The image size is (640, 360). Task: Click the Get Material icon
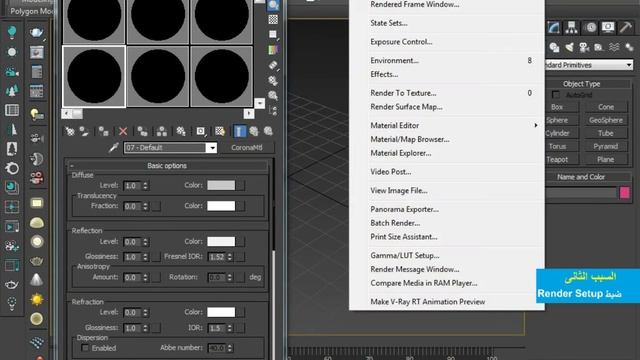(x=70, y=131)
